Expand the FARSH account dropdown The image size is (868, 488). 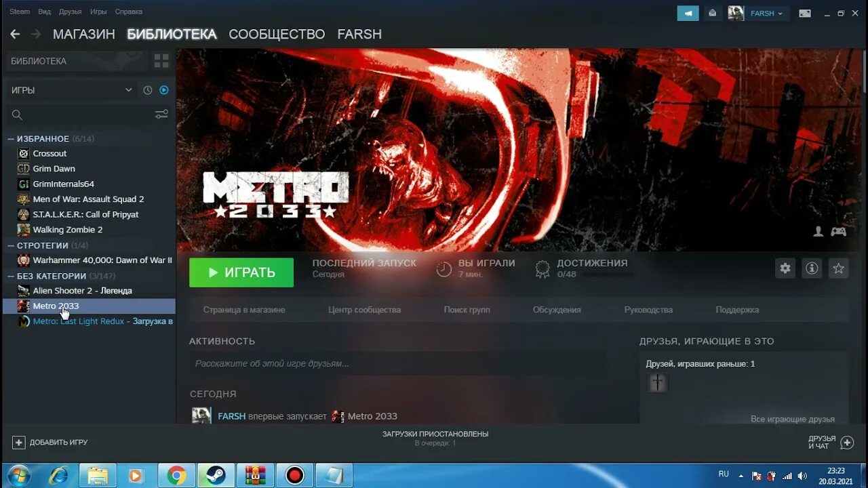point(767,13)
